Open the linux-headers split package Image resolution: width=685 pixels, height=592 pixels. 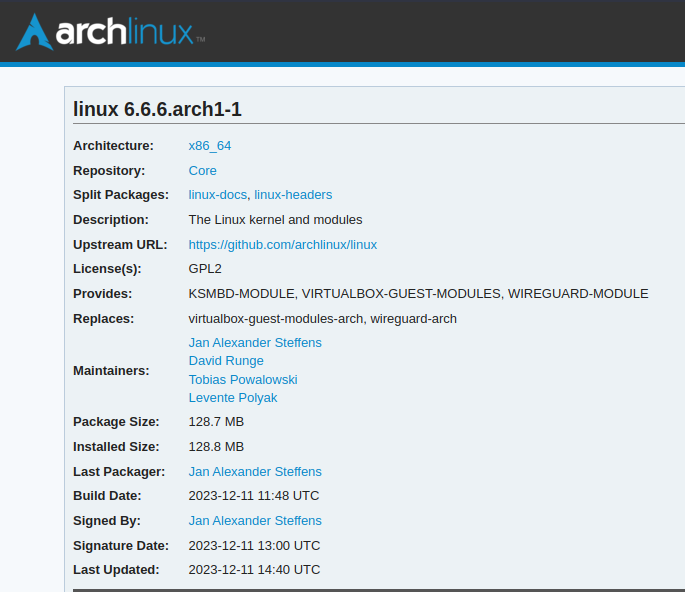pyautogui.click(x=293, y=194)
